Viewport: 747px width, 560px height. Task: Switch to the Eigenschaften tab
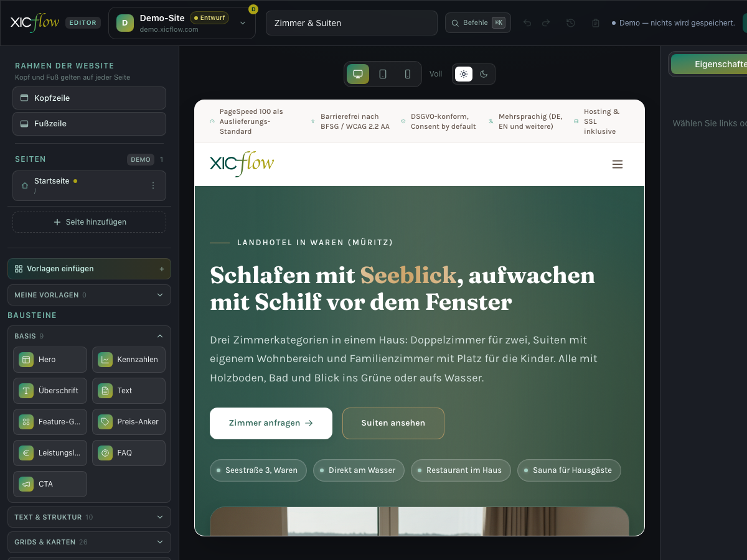(x=709, y=64)
